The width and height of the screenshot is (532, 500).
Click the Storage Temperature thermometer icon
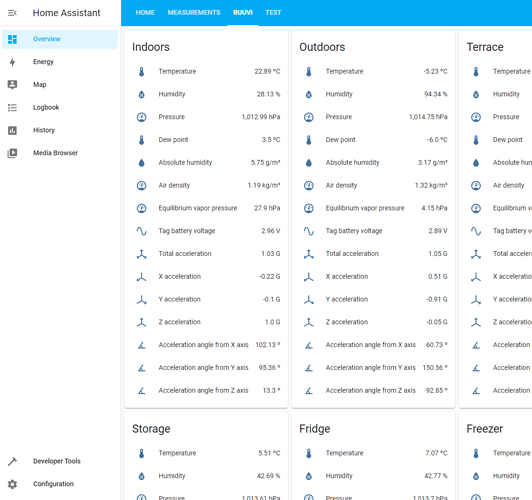click(141, 453)
